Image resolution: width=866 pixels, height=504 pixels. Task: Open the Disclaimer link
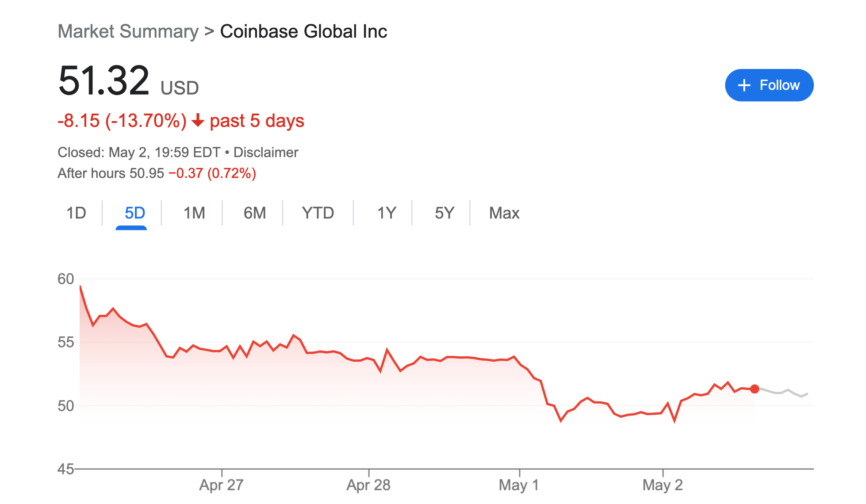[266, 152]
